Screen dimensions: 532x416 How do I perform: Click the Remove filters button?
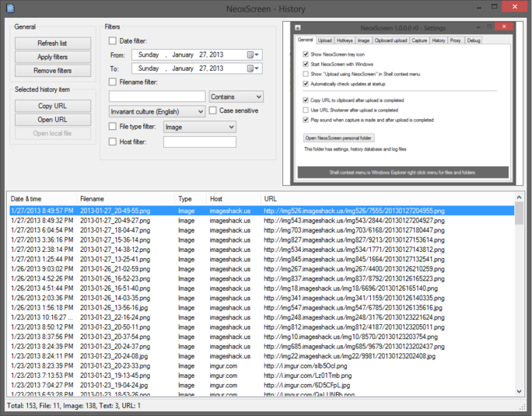coord(53,71)
